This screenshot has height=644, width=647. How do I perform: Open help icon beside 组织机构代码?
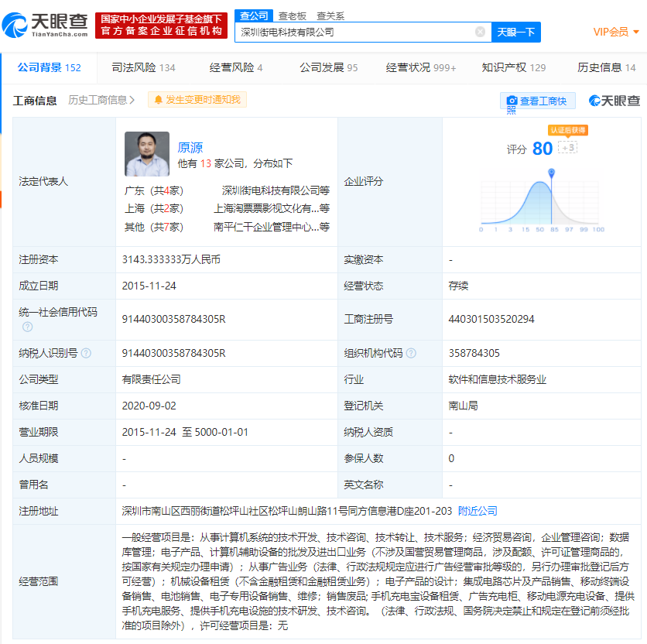(411, 354)
